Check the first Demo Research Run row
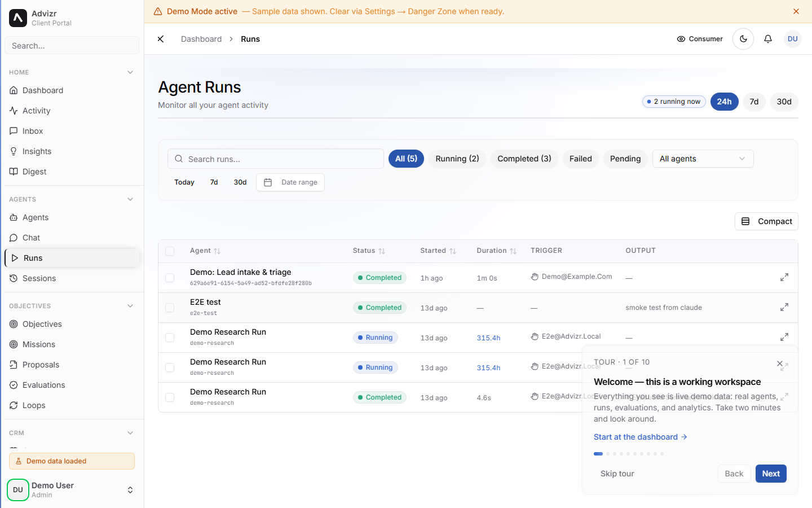The height and width of the screenshot is (508, 812). point(170,338)
